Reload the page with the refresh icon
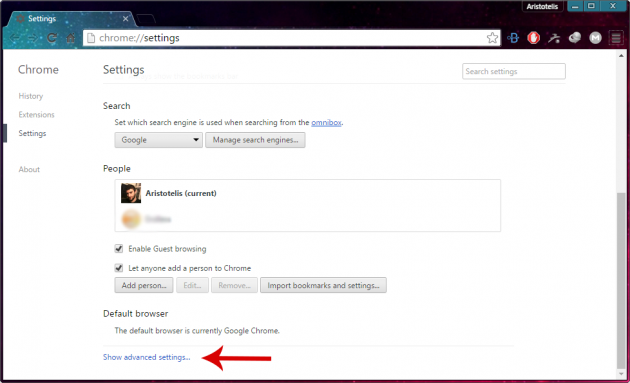 52,38
